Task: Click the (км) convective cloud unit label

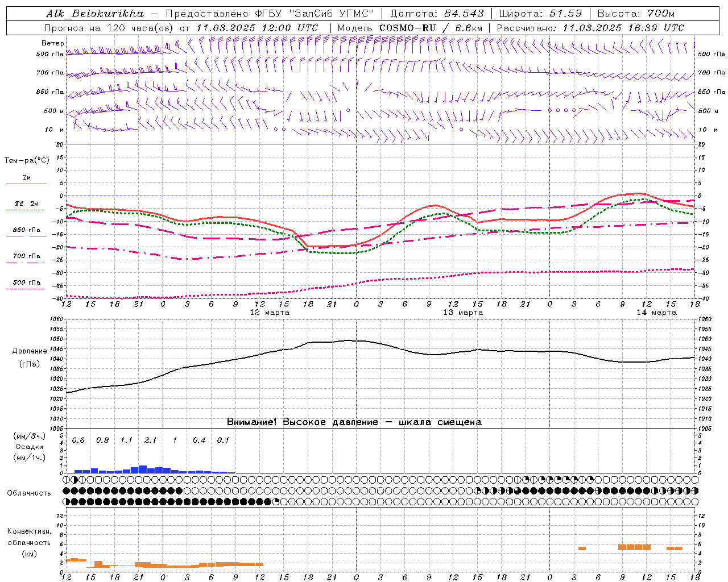Action: [x=30, y=554]
